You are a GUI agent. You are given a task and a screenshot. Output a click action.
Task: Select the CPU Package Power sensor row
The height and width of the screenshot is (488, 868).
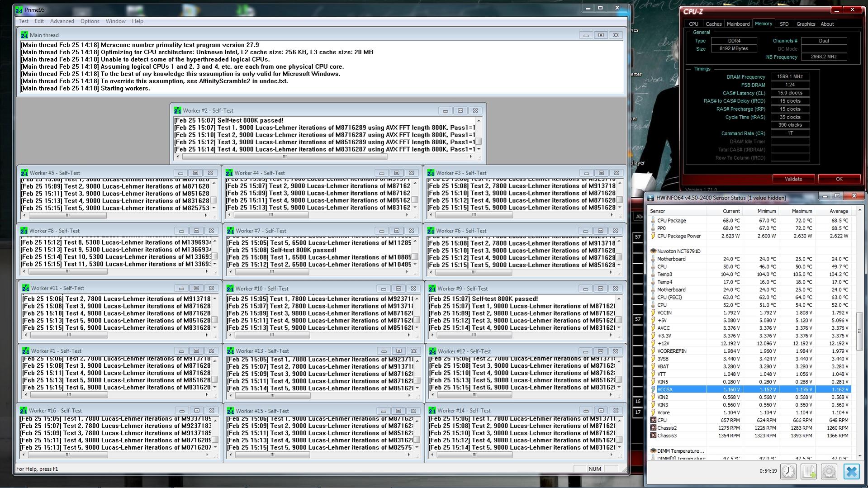pos(750,236)
